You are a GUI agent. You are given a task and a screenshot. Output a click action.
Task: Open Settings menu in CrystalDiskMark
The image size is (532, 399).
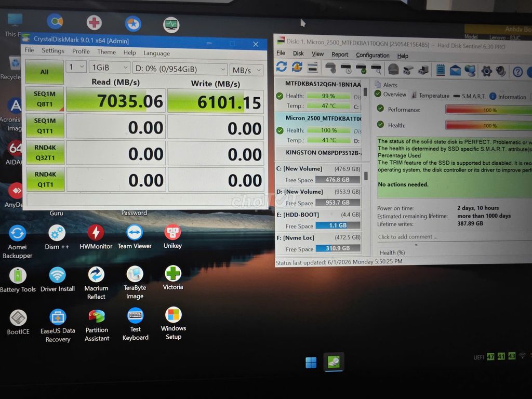click(53, 50)
